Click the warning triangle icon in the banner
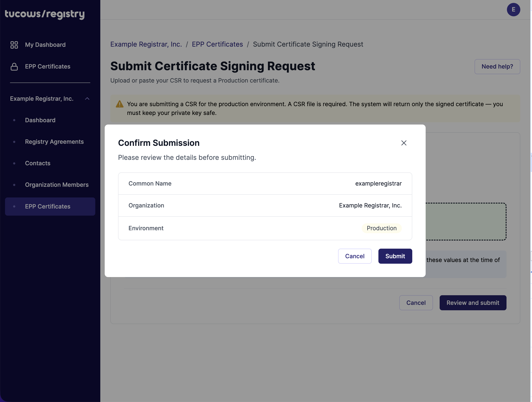This screenshot has width=532, height=402. [120, 104]
